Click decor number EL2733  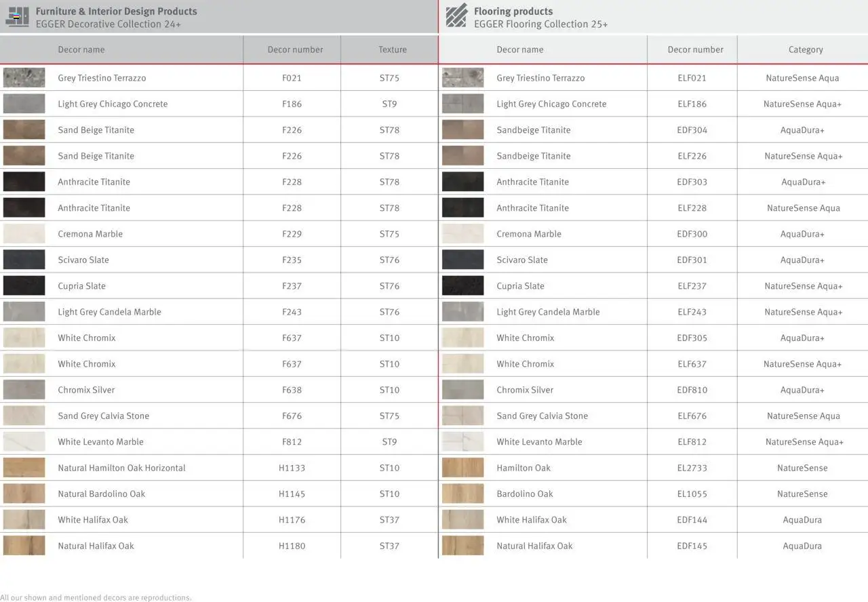pos(692,468)
